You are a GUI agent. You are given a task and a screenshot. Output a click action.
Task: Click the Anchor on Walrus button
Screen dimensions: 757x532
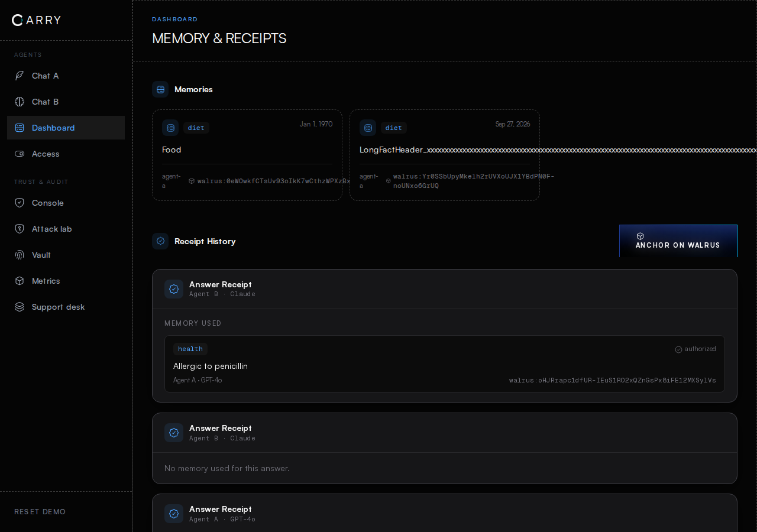coord(678,241)
